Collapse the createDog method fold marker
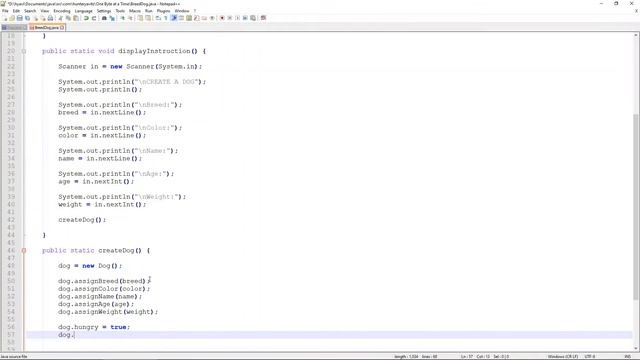 (24, 250)
